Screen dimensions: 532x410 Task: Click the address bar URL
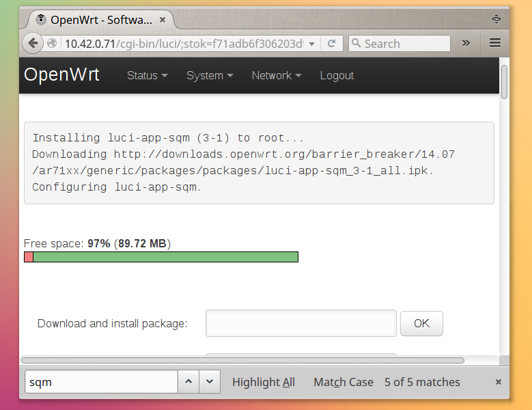[184, 44]
